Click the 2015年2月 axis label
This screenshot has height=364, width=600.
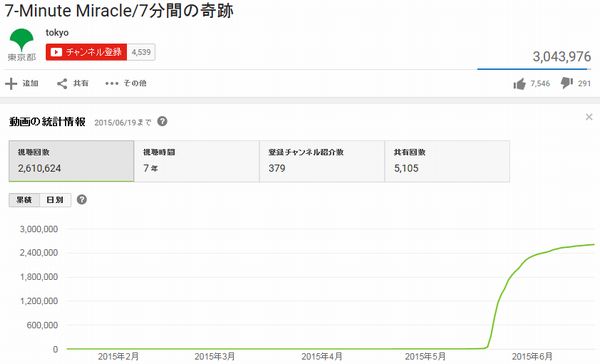click(118, 356)
